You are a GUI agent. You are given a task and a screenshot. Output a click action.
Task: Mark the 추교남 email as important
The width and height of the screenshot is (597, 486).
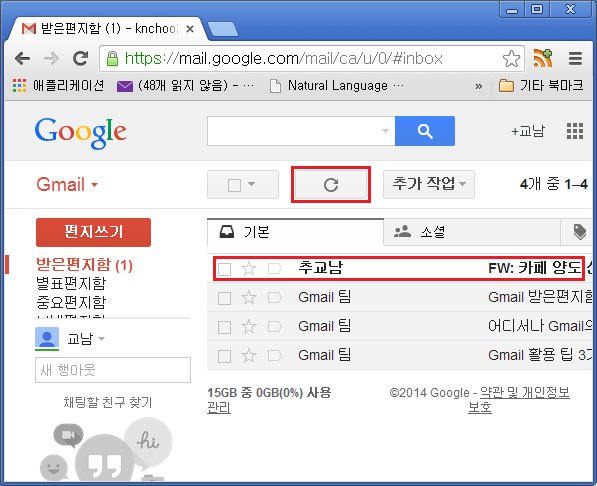[275, 269]
